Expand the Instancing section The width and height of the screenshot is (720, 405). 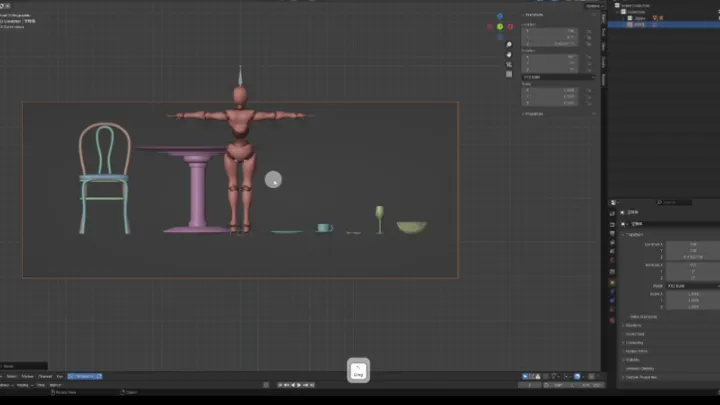634,343
